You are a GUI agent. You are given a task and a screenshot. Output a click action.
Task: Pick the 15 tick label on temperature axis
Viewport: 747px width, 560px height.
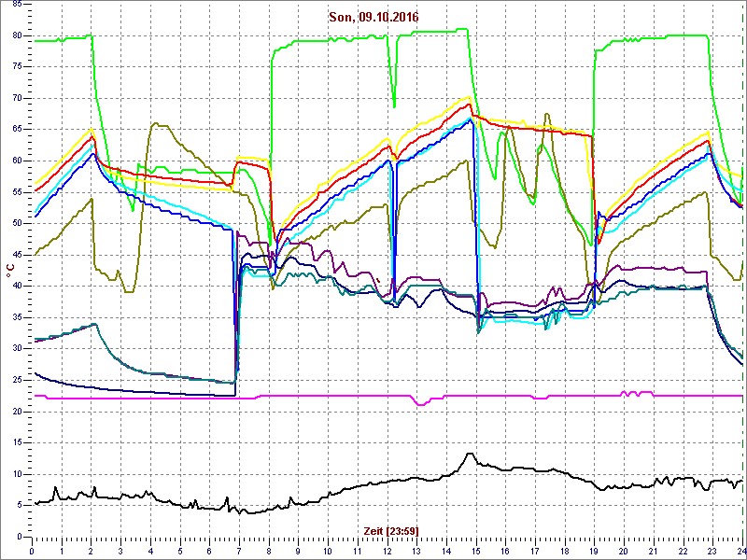[16, 442]
